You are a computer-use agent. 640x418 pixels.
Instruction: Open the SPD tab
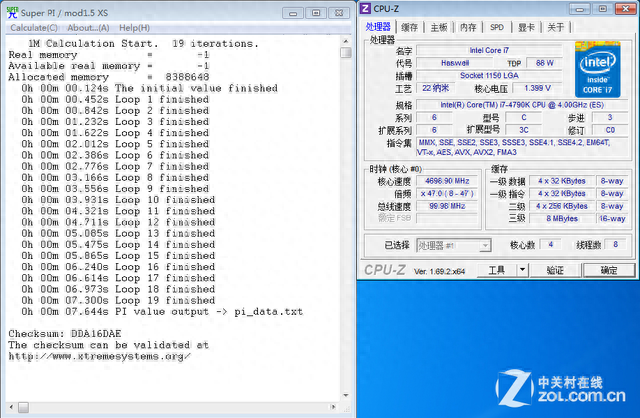click(497, 28)
